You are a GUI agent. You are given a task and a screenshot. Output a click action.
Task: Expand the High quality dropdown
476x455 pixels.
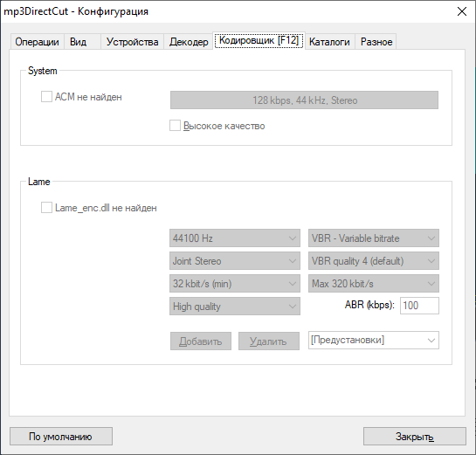[235, 307]
